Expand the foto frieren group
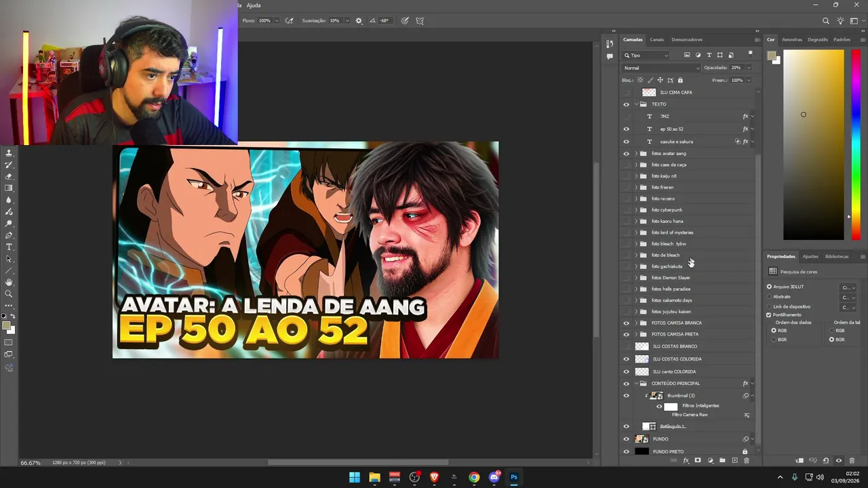Screen dimensions: 868x488 pos(636,187)
